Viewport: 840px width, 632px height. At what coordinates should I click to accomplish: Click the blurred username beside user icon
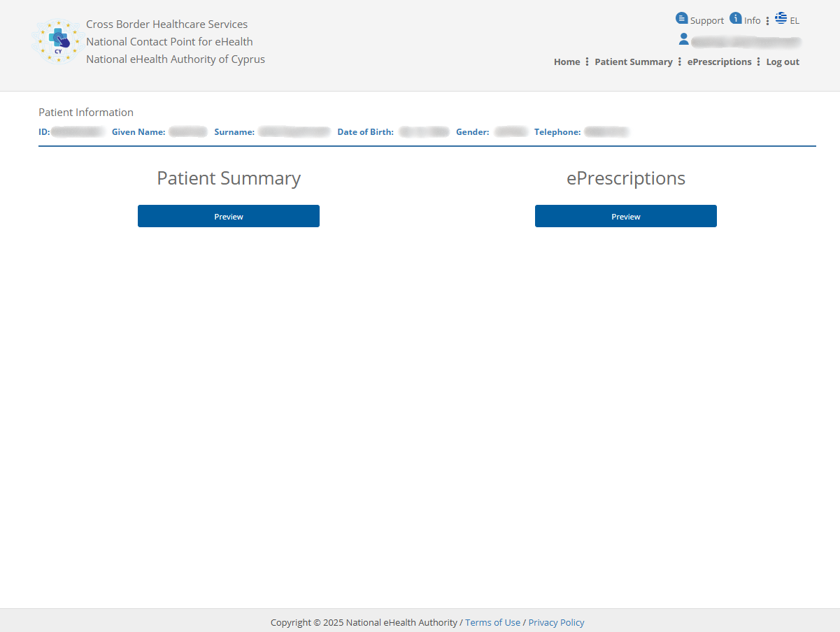click(746, 43)
